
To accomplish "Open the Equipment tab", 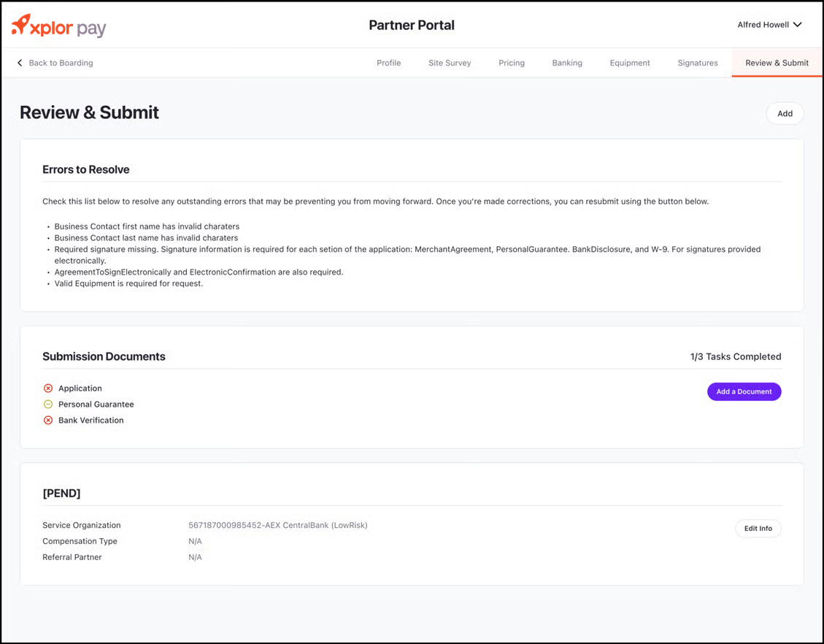I will tap(630, 63).
